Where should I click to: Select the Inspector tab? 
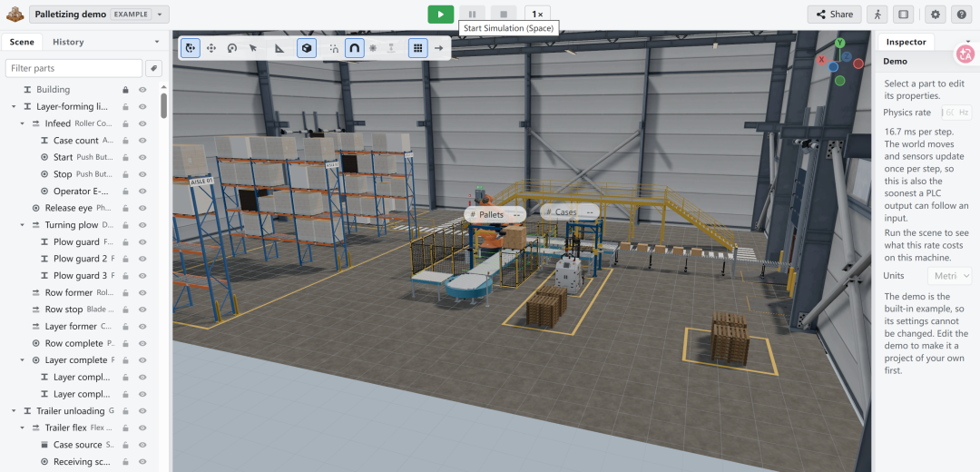tap(906, 42)
